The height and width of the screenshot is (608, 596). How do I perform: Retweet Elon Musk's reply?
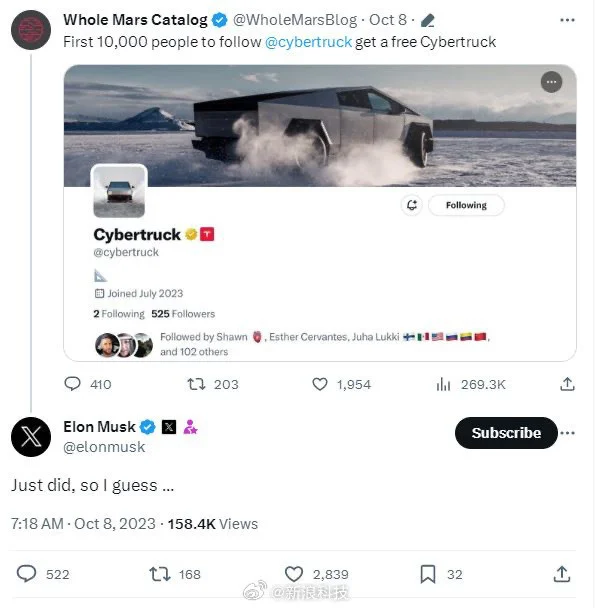coord(160,574)
